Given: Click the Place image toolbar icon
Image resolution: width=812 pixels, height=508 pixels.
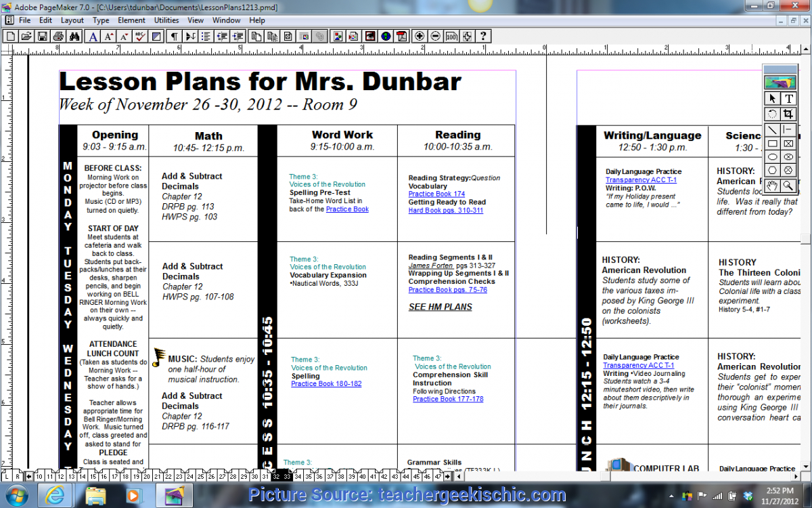Looking at the screenshot, I should pyautogui.click(x=338, y=36).
